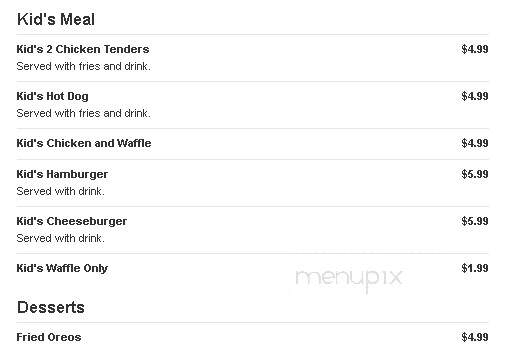Click Hamburger 'Served with drink' description
This screenshot has width=528, height=360.
(61, 191)
